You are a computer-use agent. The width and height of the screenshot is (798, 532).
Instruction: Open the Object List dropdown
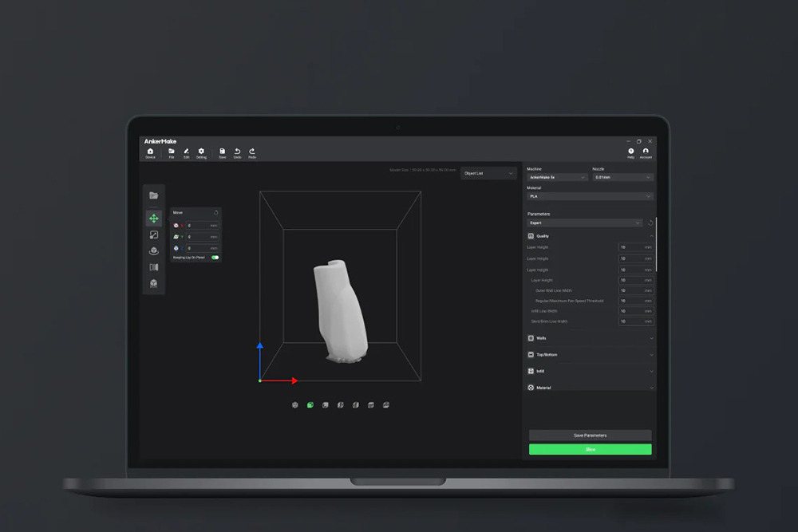click(487, 173)
